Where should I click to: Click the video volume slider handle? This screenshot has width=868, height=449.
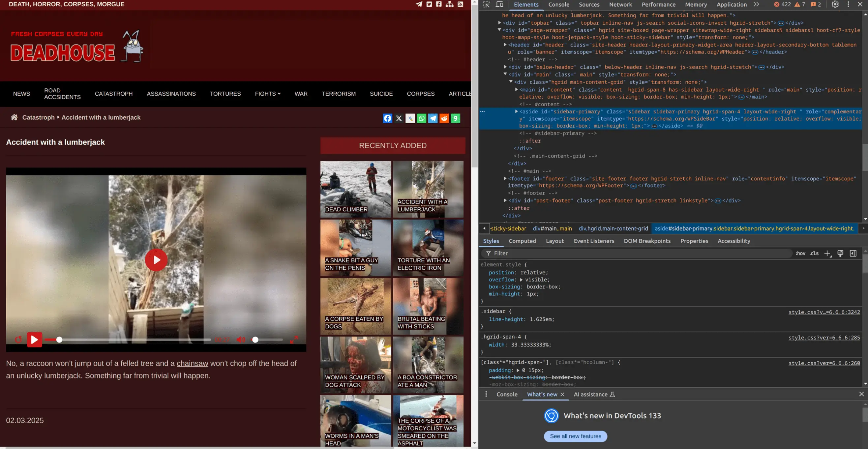point(255,340)
